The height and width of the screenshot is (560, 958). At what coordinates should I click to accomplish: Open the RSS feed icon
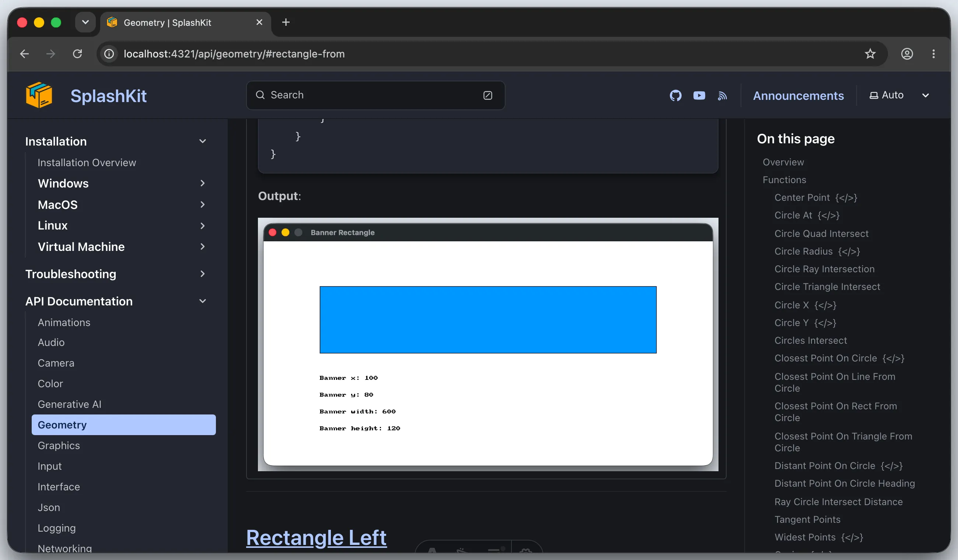pyautogui.click(x=722, y=95)
